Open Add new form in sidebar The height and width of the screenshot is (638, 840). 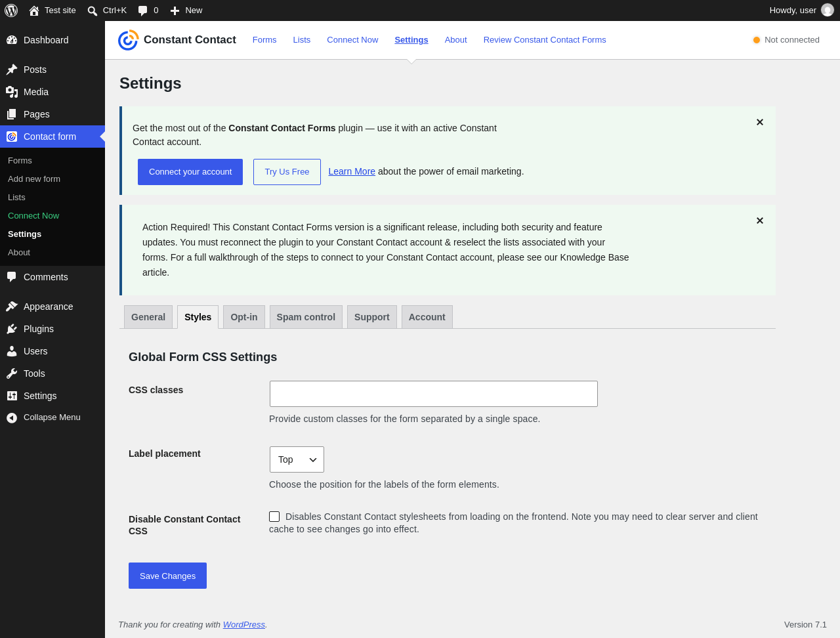click(x=34, y=179)
